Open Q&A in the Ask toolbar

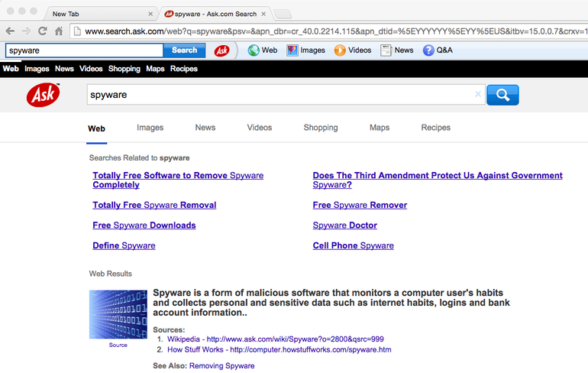[438, 50]
